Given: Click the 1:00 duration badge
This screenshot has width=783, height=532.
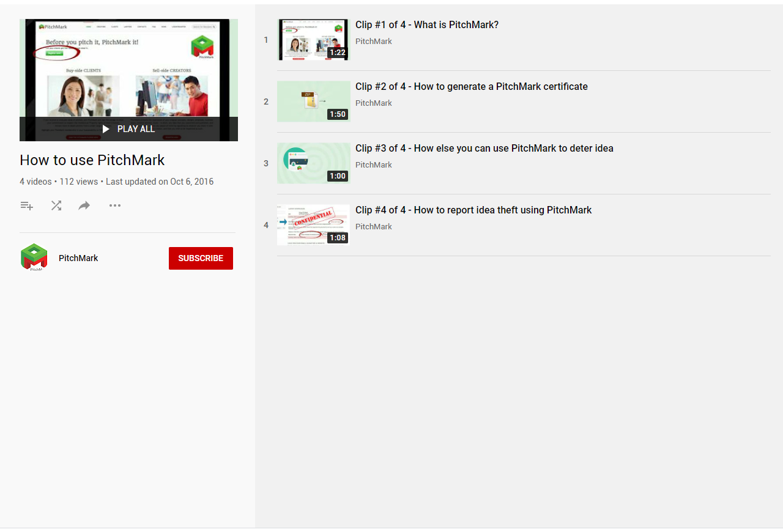Looking at the screenshot, I should [338, 176].
